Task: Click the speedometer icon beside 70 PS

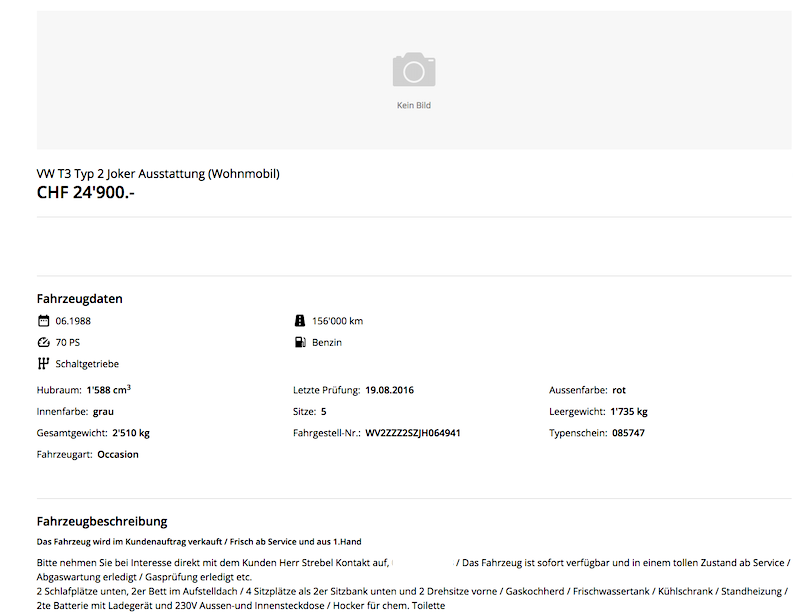Action: pos(43,342)
